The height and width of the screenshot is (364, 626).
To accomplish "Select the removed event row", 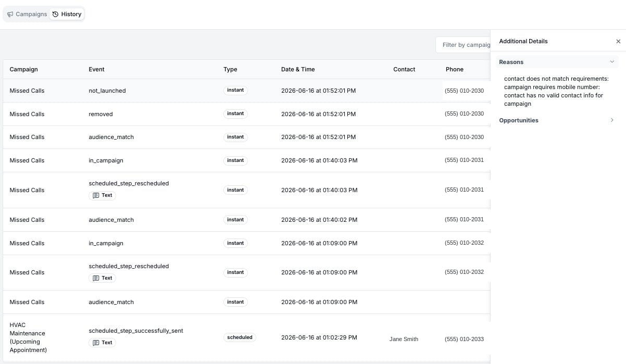I will click(246, 114).
